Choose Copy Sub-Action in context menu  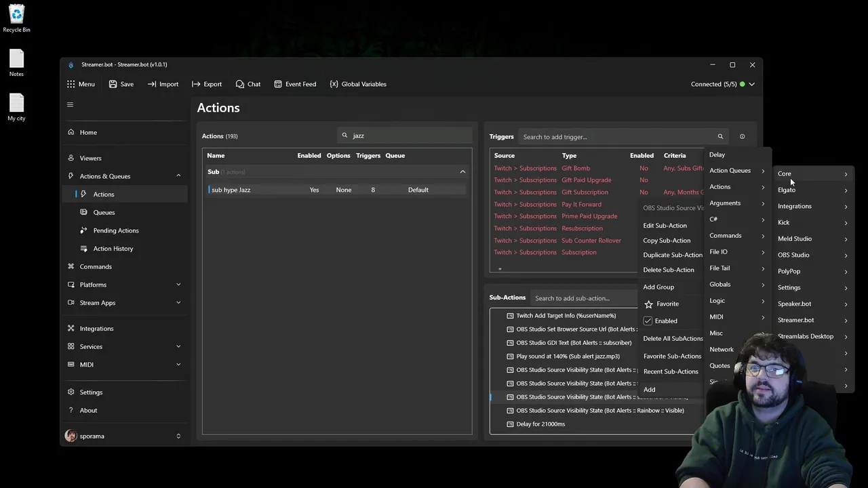667,241
